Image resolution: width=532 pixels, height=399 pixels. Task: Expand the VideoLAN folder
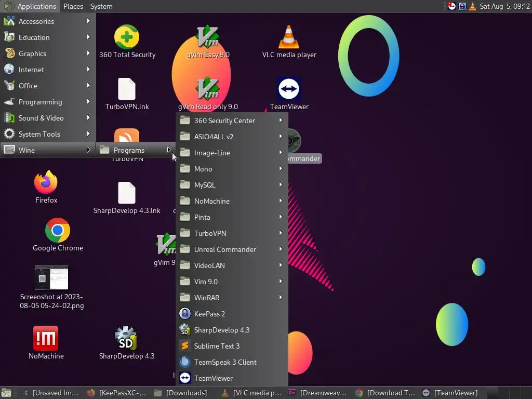(x=232, y=265)
